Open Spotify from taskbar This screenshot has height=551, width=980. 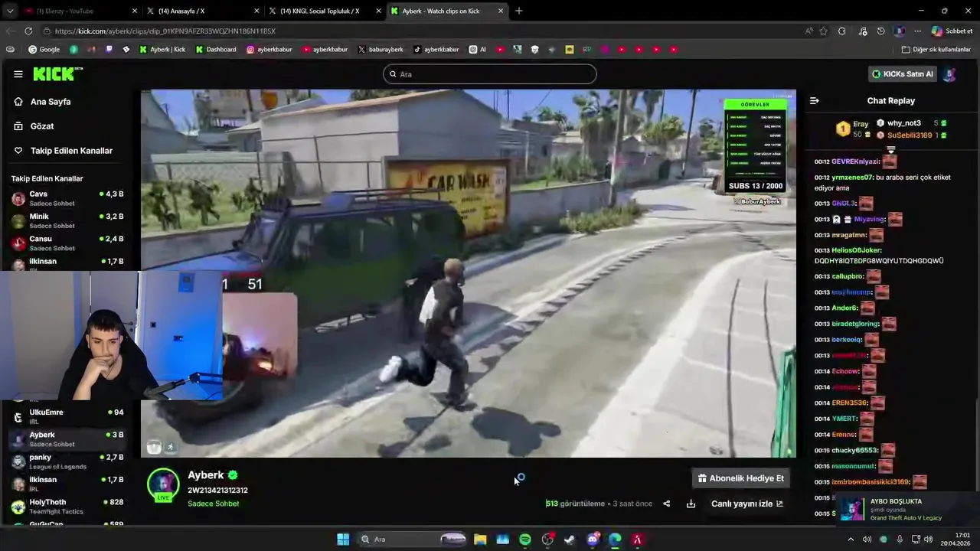click(x=525, y=540)
